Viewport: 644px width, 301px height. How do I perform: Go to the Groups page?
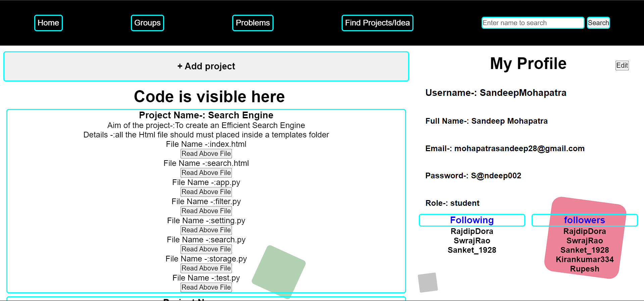(x=147, y=23)
